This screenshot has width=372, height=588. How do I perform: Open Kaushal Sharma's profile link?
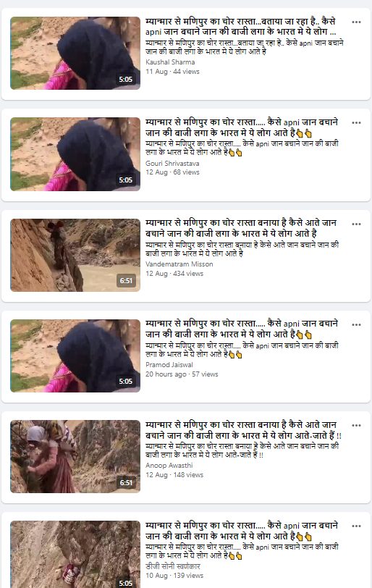170,62
